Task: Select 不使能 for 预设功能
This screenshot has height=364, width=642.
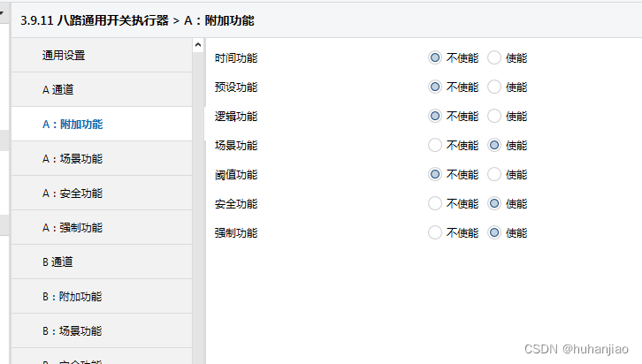Action: pos(435,87)
